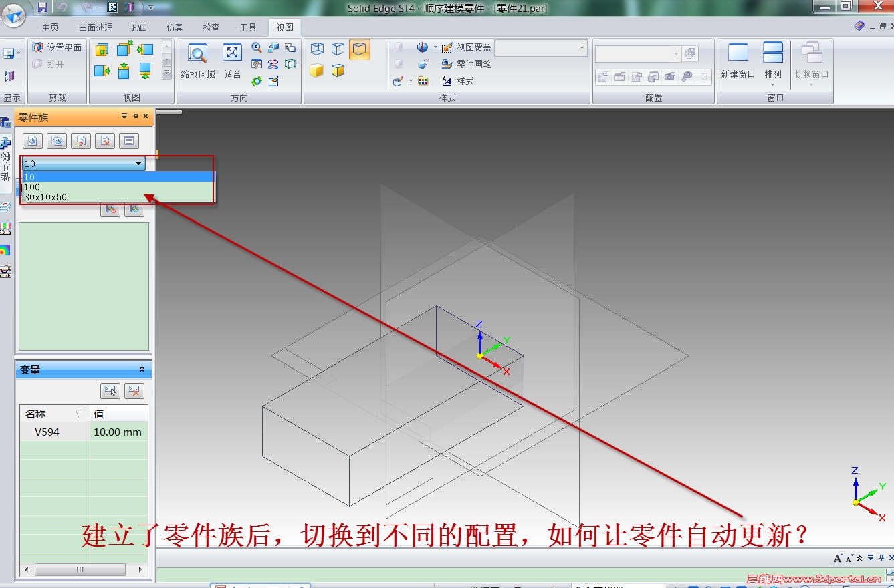Open the 检查 (Inspect) tab

pyautogui.click(x=211, y=27)
